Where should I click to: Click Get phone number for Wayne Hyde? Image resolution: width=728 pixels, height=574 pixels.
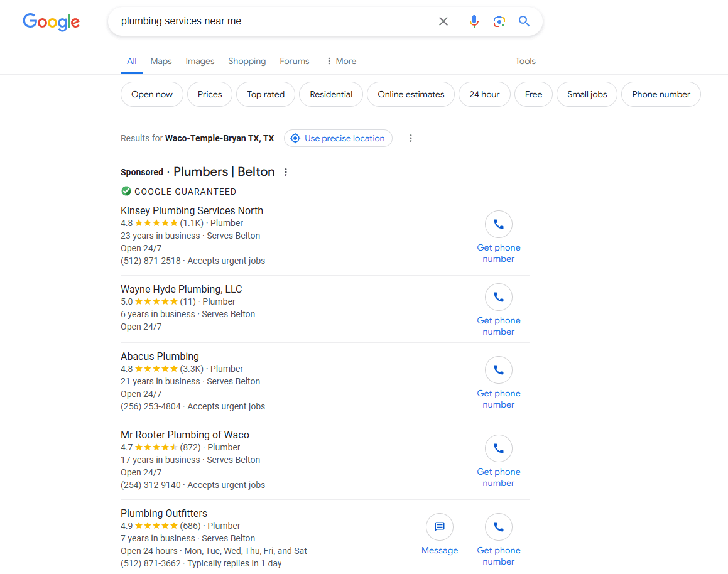tap(499, 326)
